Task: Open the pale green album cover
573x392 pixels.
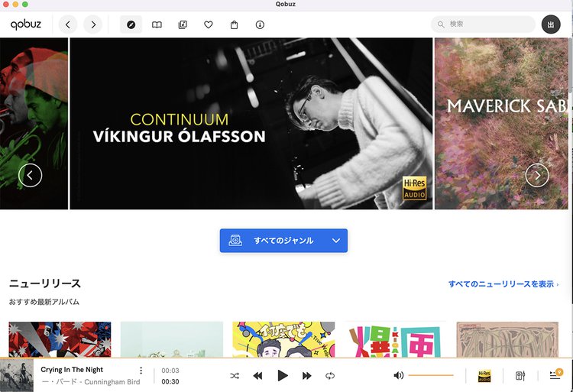Action: pyautogui.click(x=172, y=339)
